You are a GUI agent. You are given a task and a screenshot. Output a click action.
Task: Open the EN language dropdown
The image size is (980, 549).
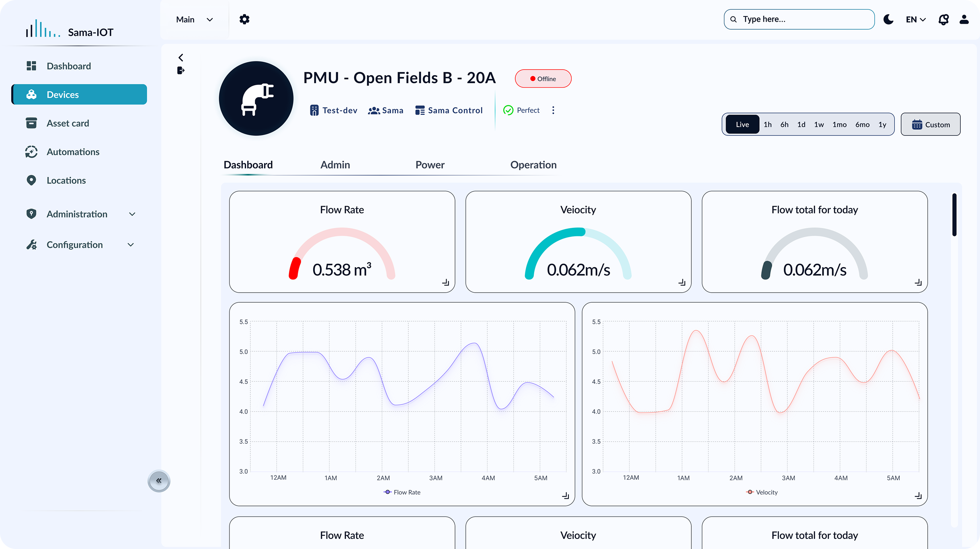tap(915, 19)
